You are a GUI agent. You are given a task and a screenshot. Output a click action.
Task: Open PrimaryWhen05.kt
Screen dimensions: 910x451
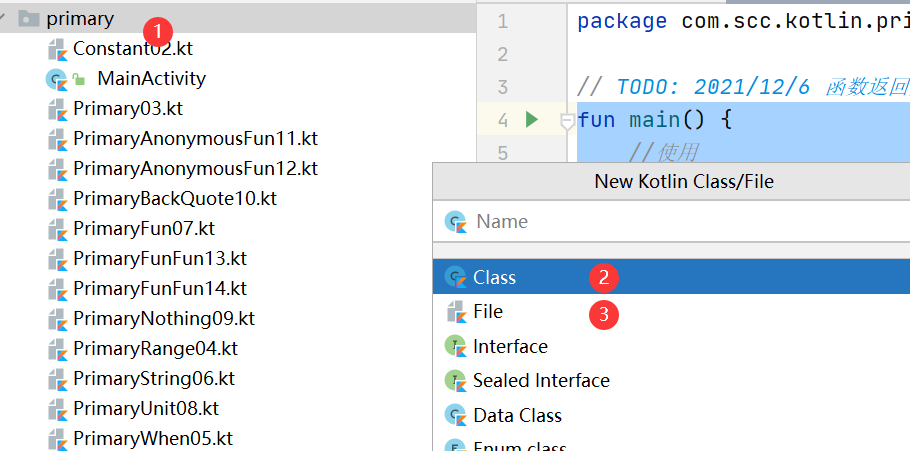point(153,438)
